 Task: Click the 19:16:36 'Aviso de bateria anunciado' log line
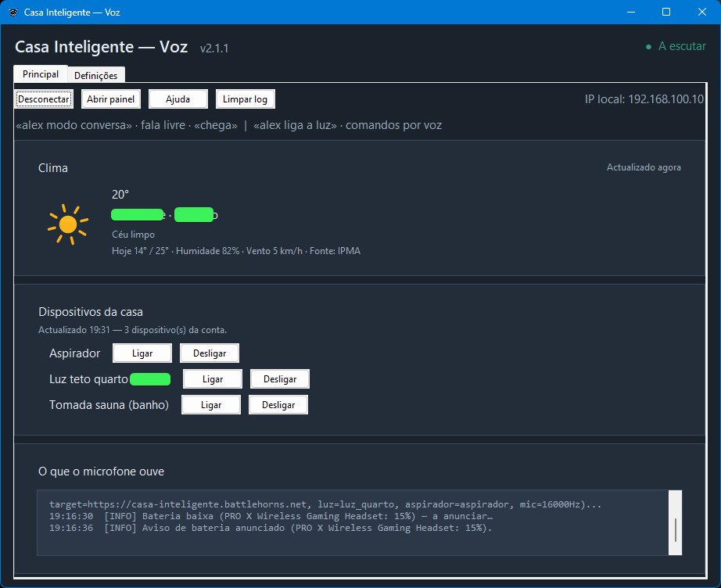click(271, 529)
